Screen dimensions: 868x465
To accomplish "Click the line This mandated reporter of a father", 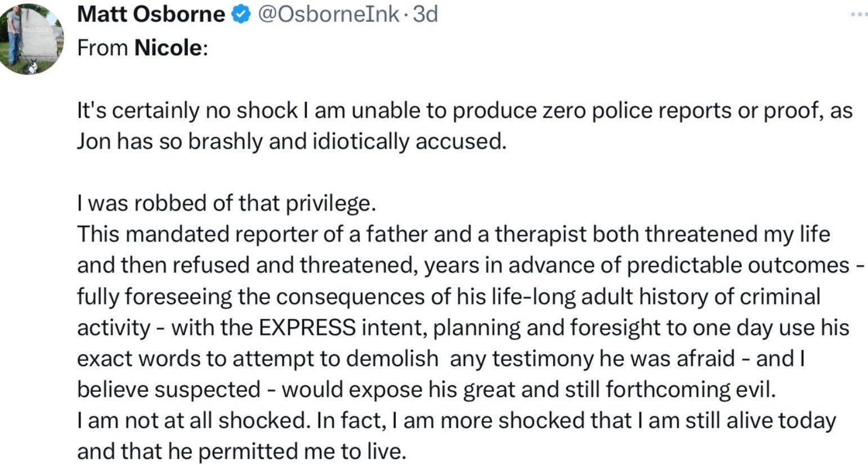I will click(x=454, y=234).
